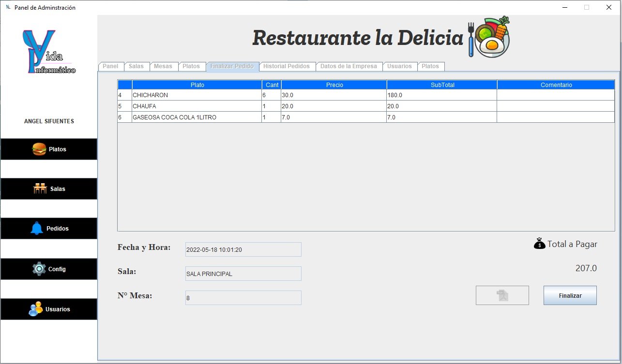Open the Historial Pedidos tab
The height and width of the screenshot is (364, 622).
click(287, 66)
